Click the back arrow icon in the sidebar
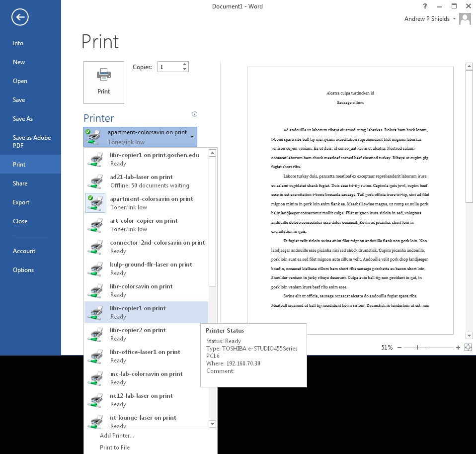The height and width of the screenshot is (454, 476). coord(20,18)
